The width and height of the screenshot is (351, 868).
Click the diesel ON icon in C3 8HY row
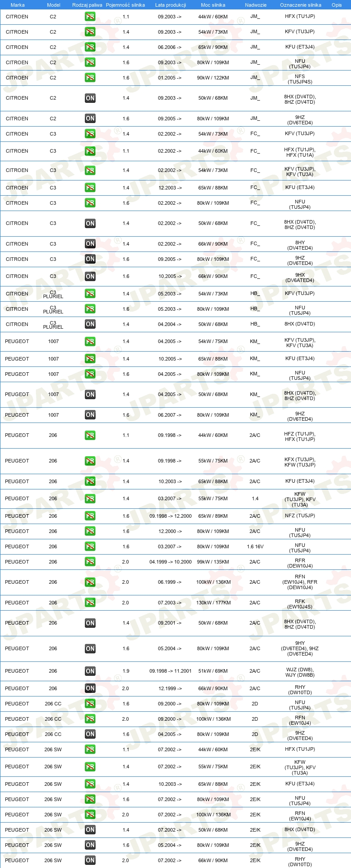[90, 244]
